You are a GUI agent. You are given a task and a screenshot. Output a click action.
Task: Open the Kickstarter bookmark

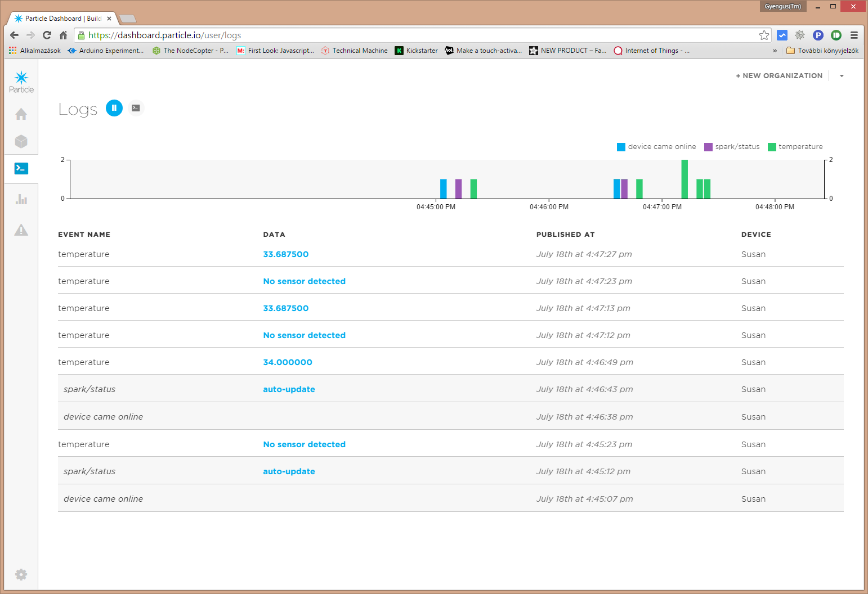click(x=417, y=51)
